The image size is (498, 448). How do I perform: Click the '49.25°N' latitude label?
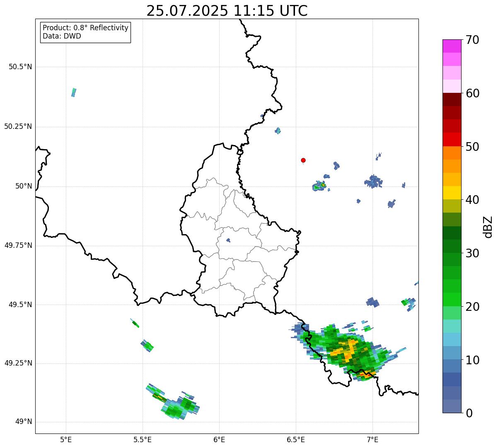tap(18, 363)
